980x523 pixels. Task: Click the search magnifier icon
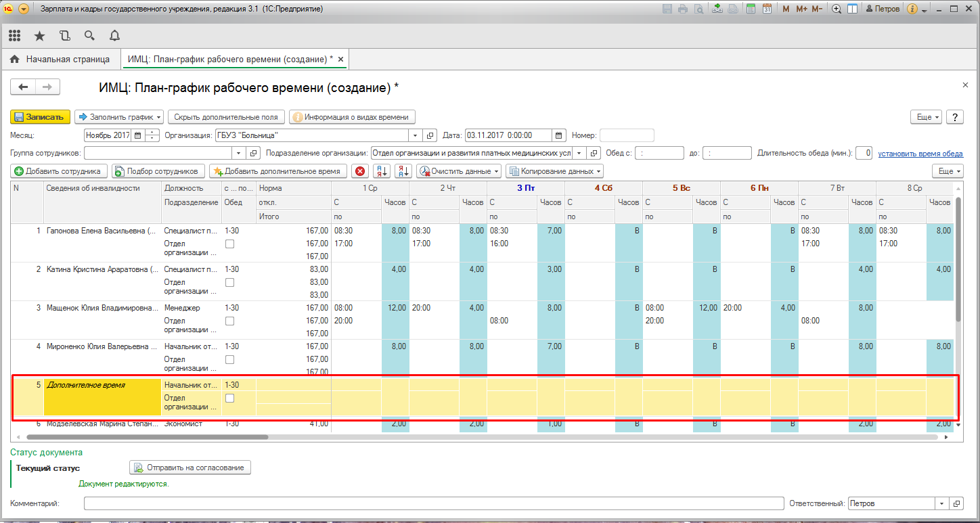[89, 36]
